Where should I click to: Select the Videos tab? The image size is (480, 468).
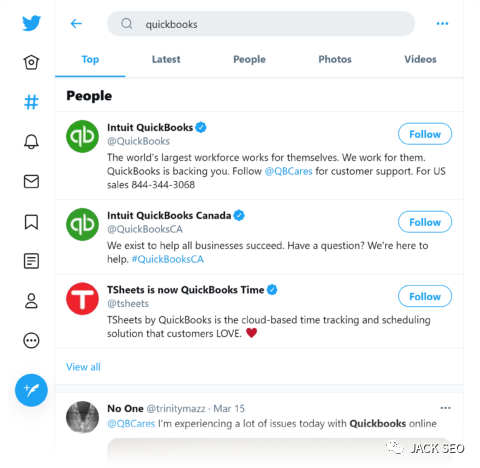point(420,59)
